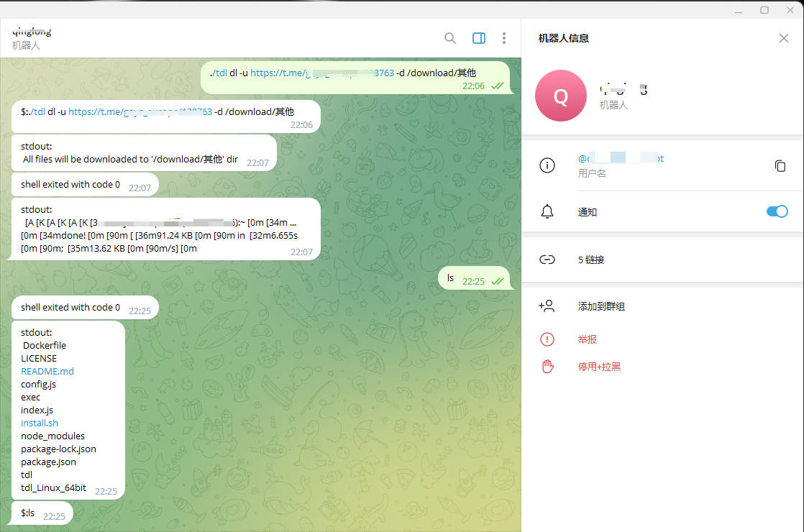Image resolution: width=804 pixels, height=532 pixels.
Task: Toggle the 通知 notification switch off
Action: [x=777, y=211]
